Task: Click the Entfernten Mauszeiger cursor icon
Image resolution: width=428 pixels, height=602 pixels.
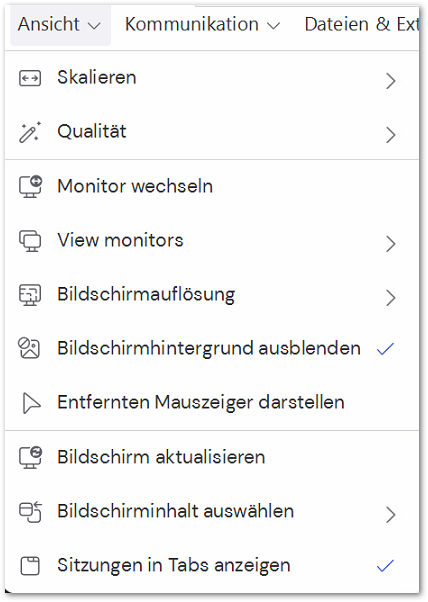Action: pos(31,403)
